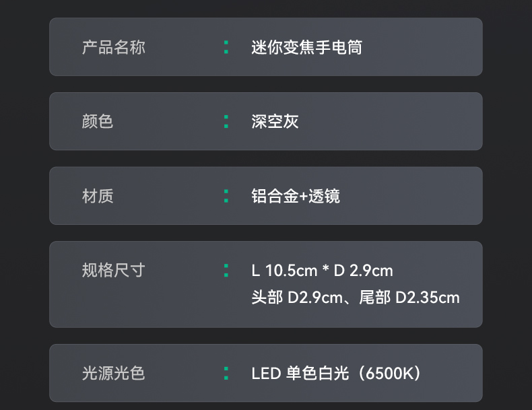Image resolution: width=532 pixels, height=410 pixels.
Task: Click empty area of the 颜色 card
Action: click(x=390, y=121)
